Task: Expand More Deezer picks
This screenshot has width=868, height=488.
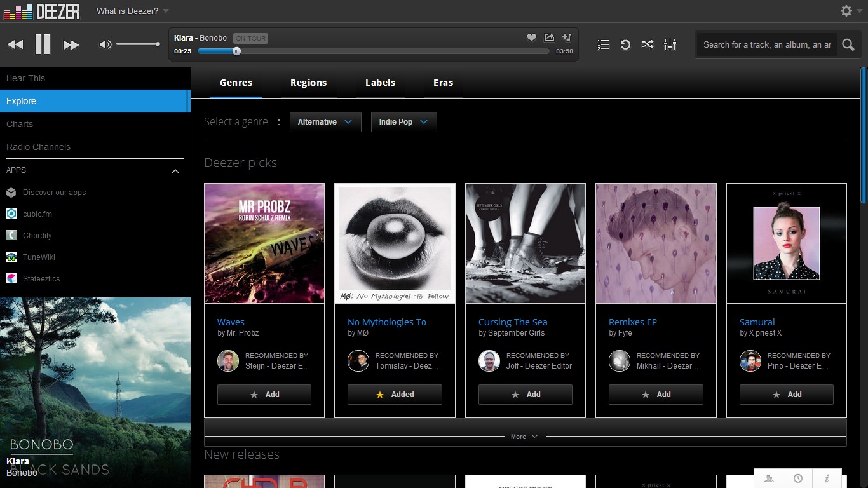Action: 525,437
